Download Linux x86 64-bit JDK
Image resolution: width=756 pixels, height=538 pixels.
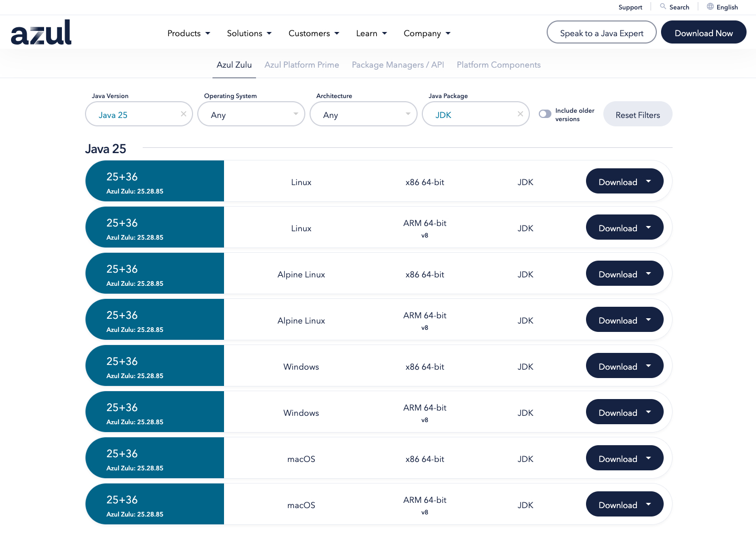click(x=624, y=181)
